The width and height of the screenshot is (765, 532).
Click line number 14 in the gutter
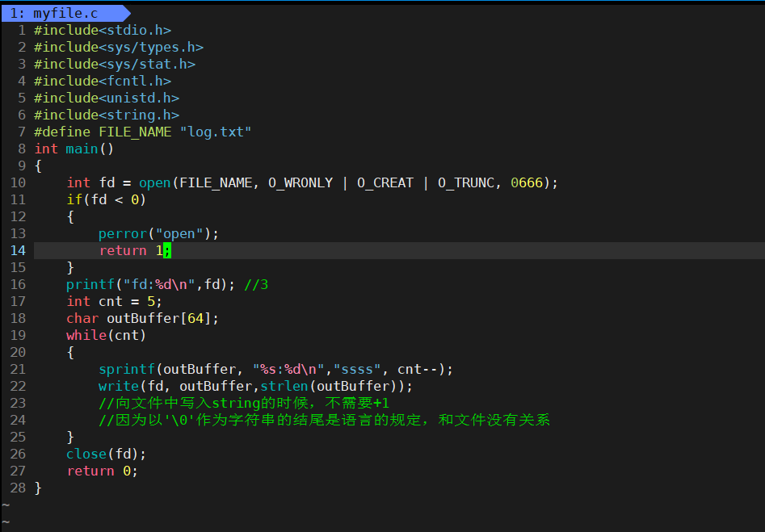point(18,250)
